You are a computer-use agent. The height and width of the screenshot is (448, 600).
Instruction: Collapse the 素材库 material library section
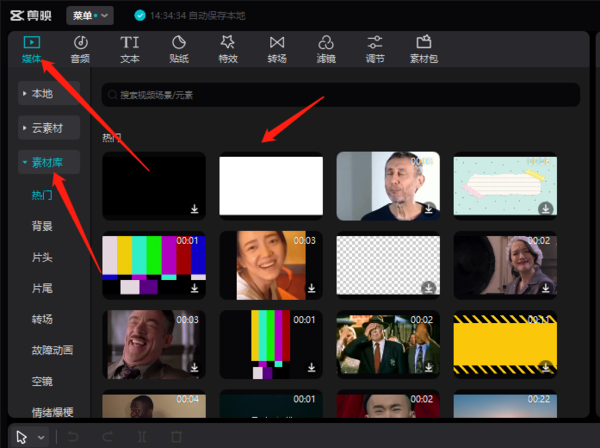(48, 162)
